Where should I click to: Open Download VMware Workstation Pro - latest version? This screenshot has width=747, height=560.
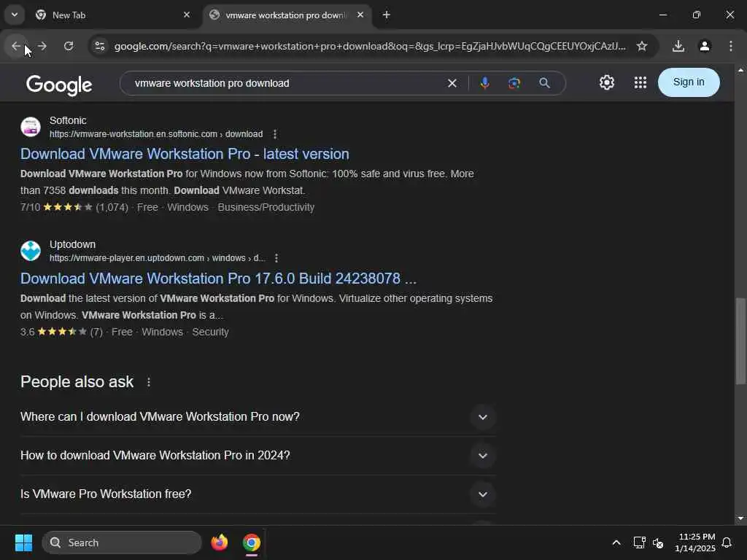pyautogui.click(x=185, y=154)
